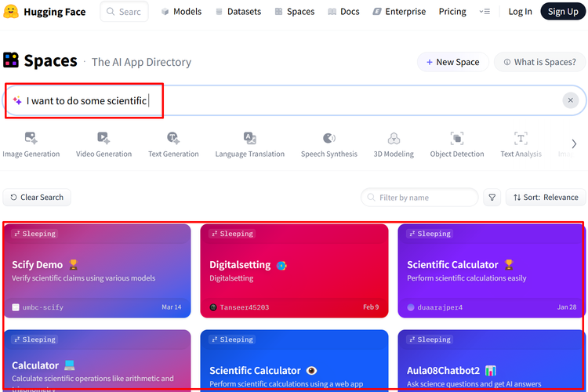Open the Calculator space card

click(97, 360)
